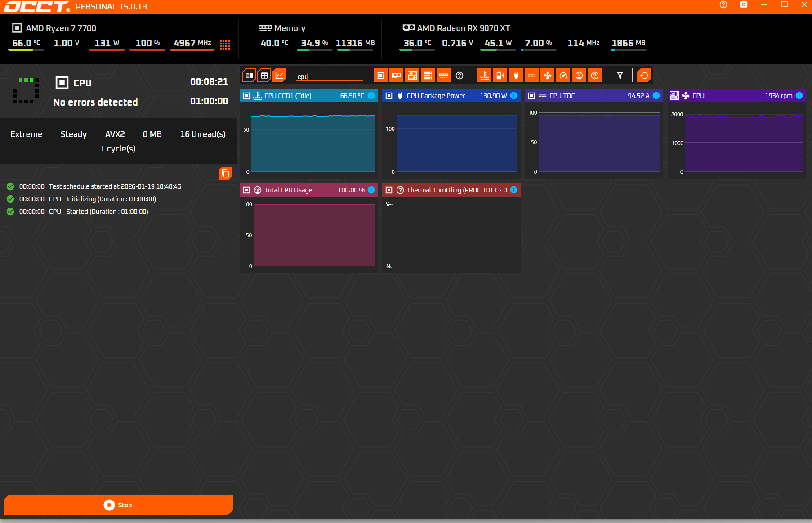This screenshot has height=523, width=812.
Task: Filter sensors by other orange question-mark type
Action: 594,75
